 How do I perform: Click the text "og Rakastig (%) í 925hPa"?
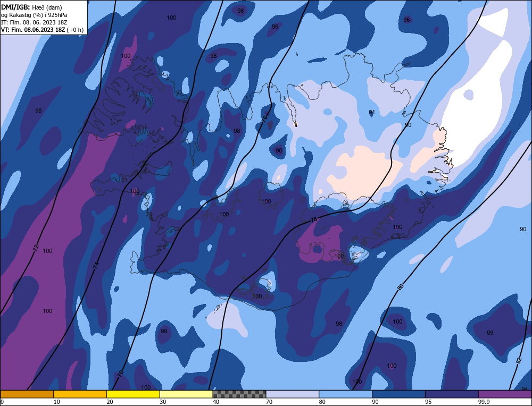pyautogui.click(x=34, y=15)
